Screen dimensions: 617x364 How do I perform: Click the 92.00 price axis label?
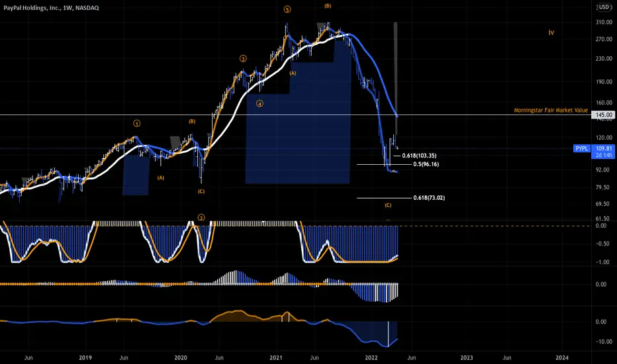point(602,170)
